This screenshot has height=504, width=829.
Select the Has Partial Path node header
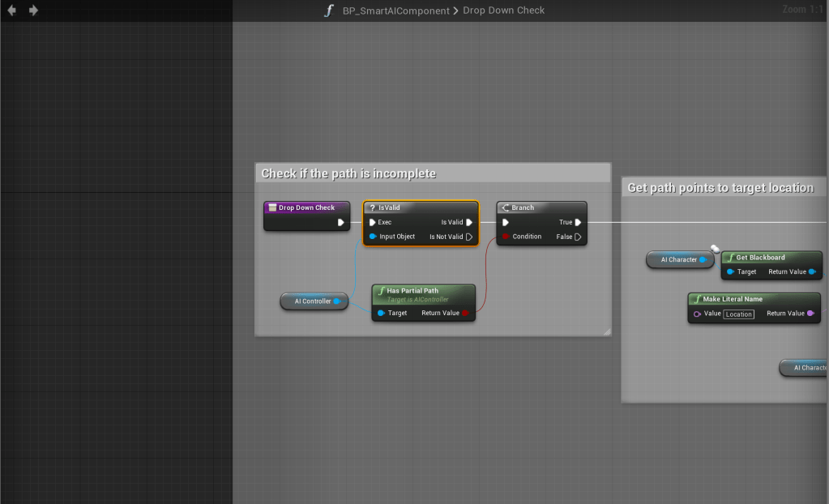424,294
